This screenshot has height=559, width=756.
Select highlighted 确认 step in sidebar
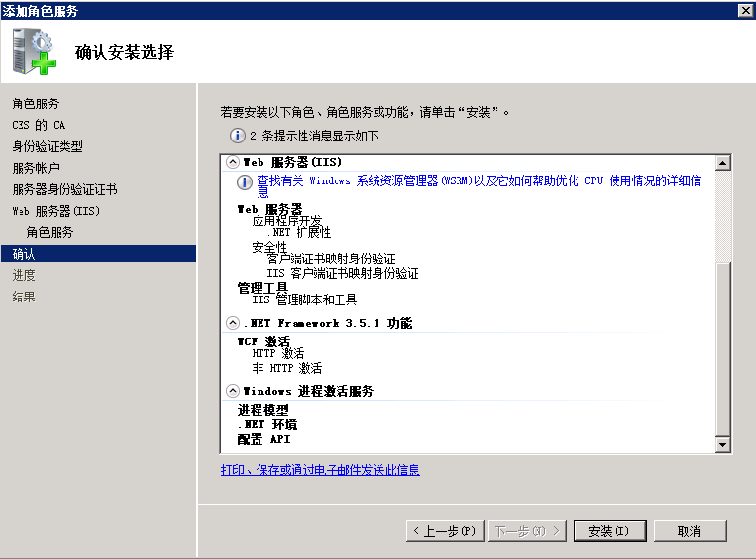click(x=99, y=254)
